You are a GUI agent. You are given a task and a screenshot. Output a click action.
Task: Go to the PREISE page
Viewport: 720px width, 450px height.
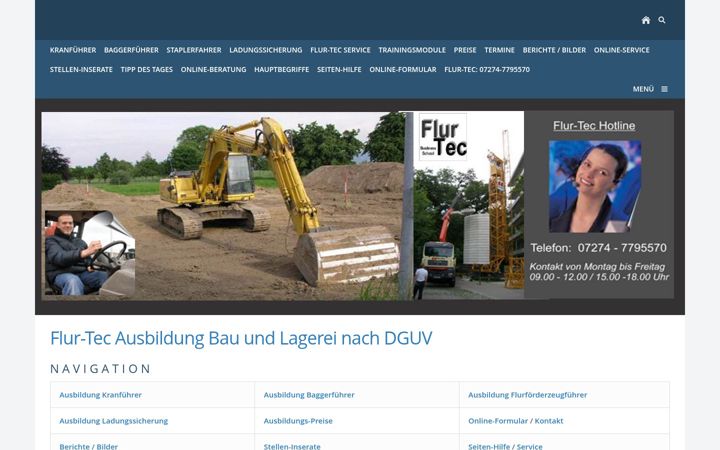pos(465,50)
